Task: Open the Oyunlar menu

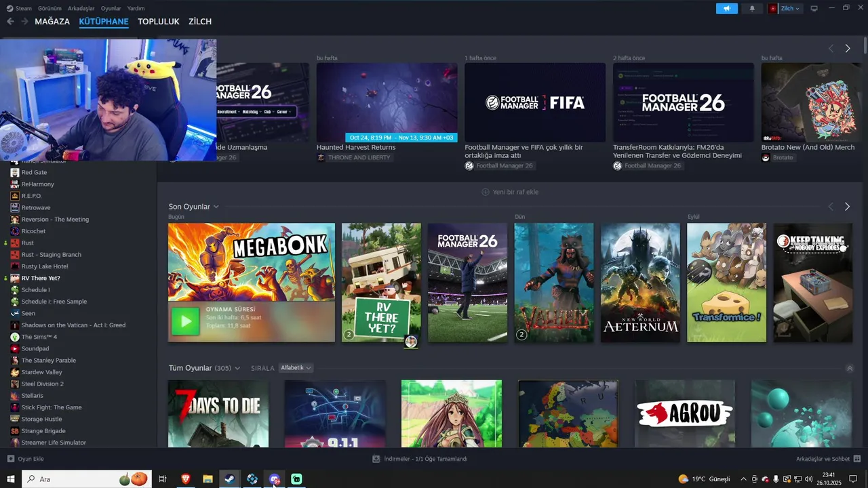Action: coord(111,8)
